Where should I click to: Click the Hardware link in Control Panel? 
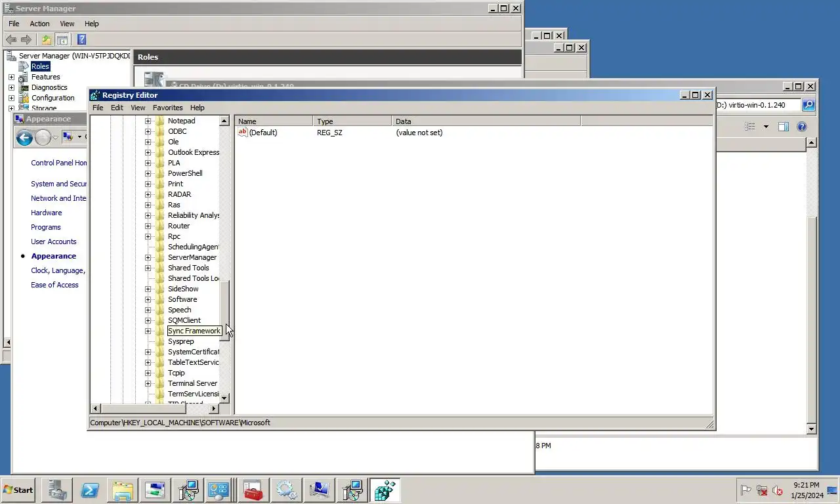pyautogui.click(x=47, y=213)
